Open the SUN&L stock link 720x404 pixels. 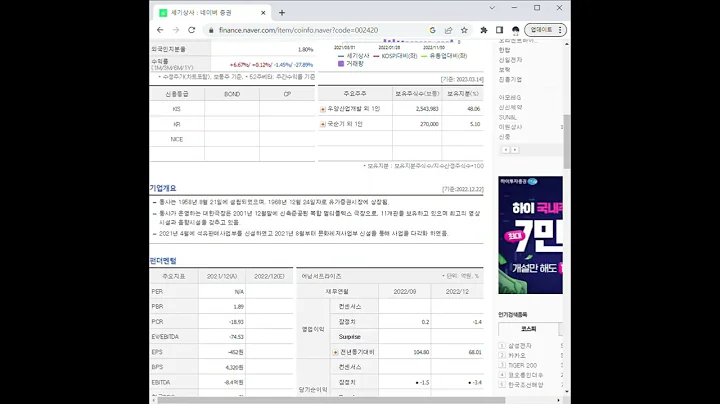point(507,118)
